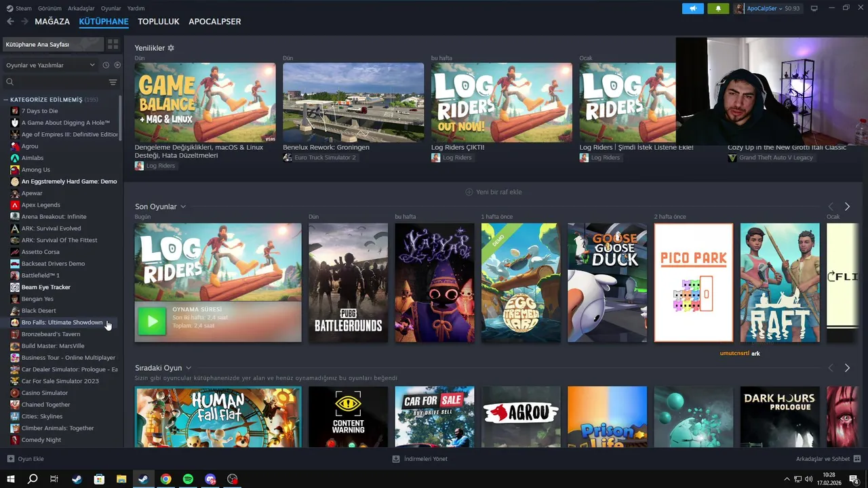Expand Son Oyunlar shelf dropdown
The width and height of the screenshot is (868, 488).
[183, 207]
